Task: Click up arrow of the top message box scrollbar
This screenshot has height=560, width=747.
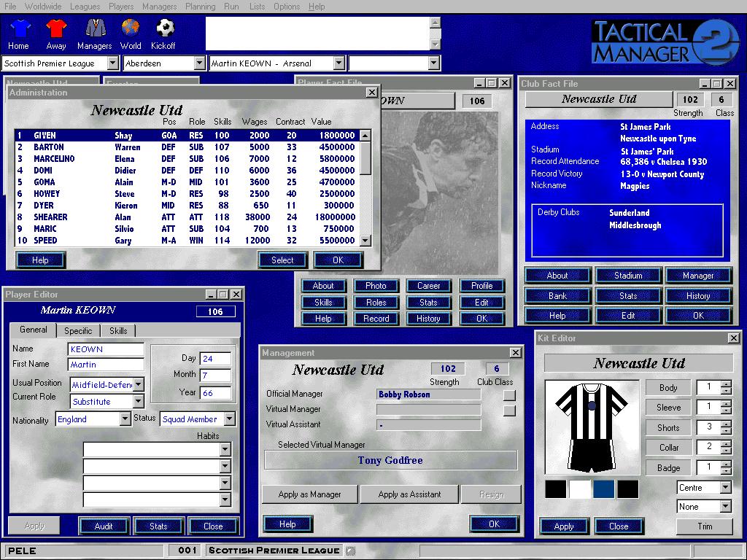Action: tap(436, 23)
